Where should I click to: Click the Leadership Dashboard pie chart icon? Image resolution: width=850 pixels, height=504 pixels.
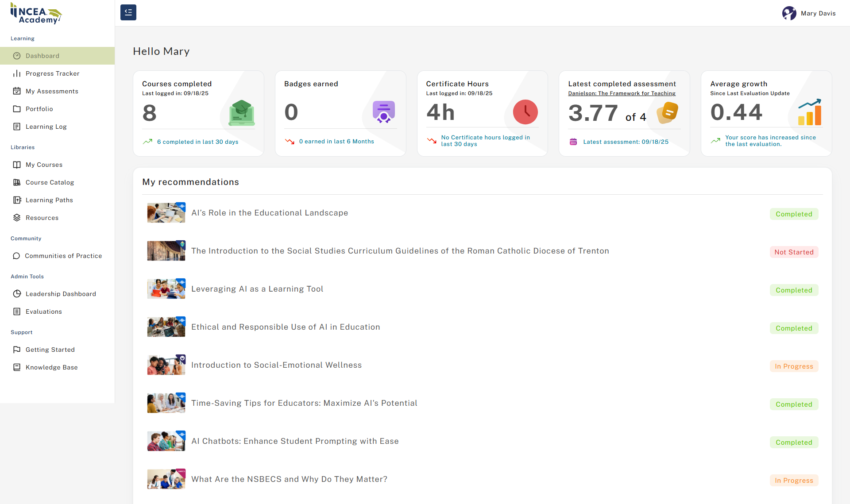coord(17,294)
